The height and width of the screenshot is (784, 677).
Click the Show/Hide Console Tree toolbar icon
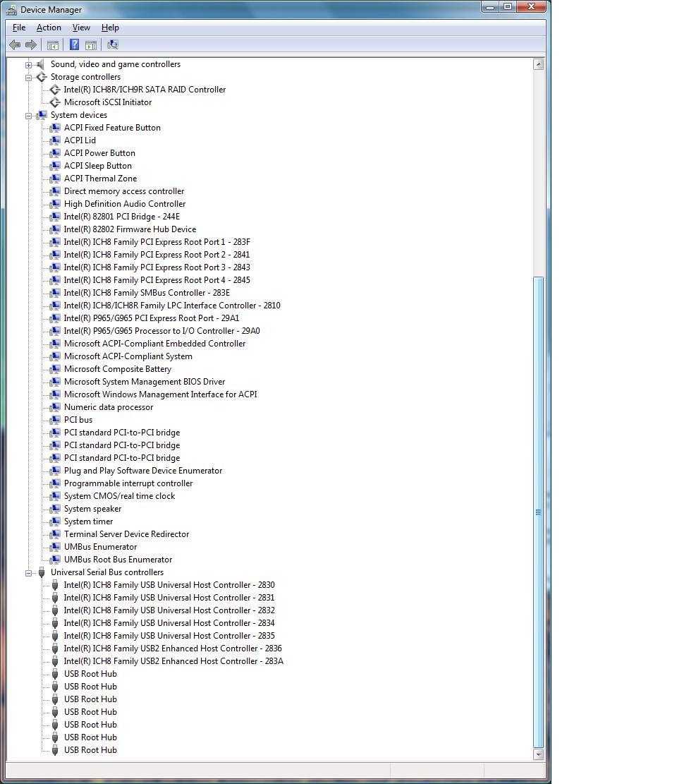(52, 45)
